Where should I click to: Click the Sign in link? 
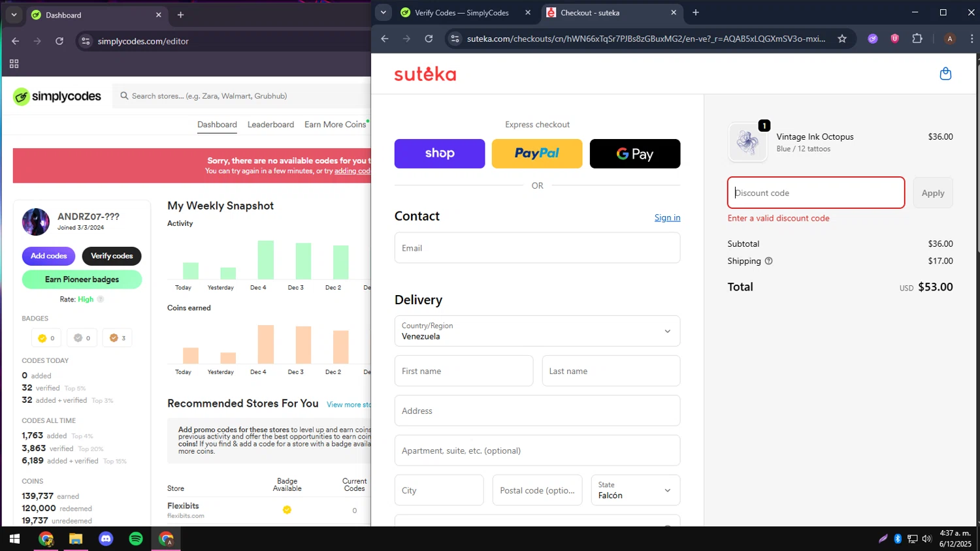coord(667,217)
